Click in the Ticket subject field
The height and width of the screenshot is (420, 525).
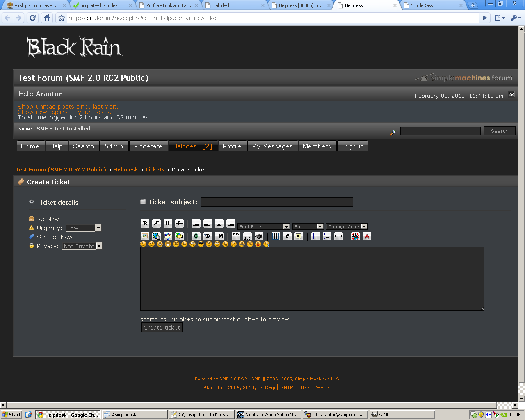(x=277, y=202)
